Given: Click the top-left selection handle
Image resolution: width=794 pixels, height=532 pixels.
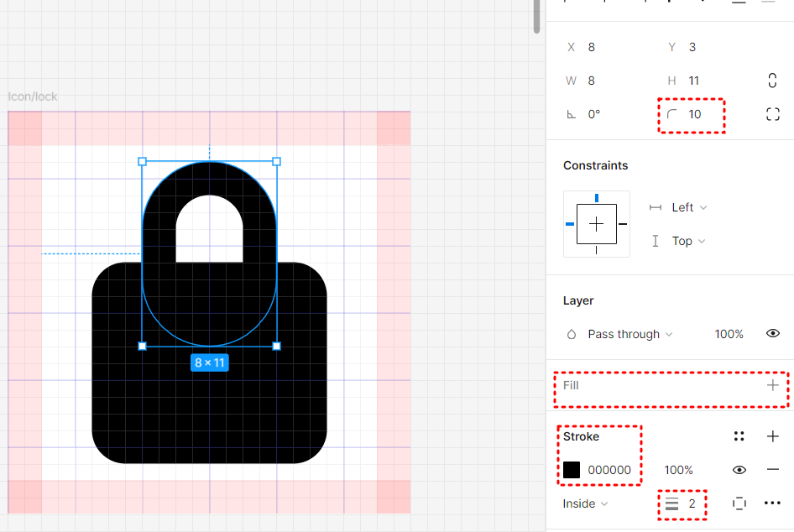Looking at the screenshot, I should 143,161.
